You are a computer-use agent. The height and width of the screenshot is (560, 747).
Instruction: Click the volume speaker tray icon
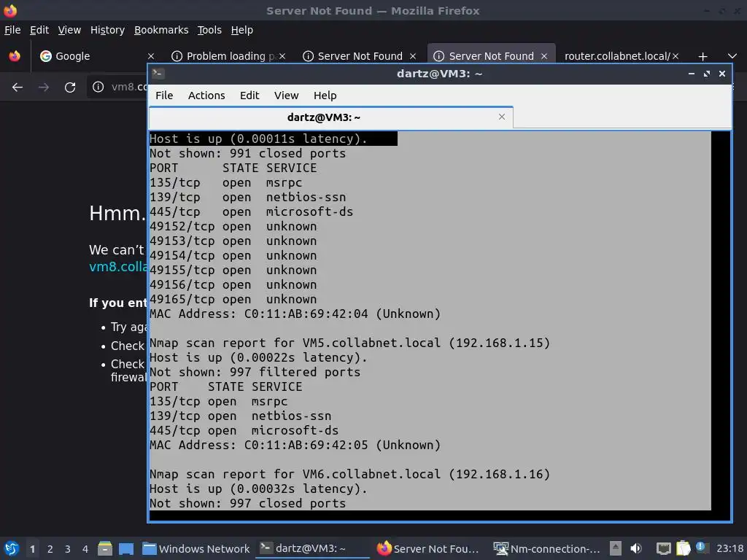click(x=636, y=548)
